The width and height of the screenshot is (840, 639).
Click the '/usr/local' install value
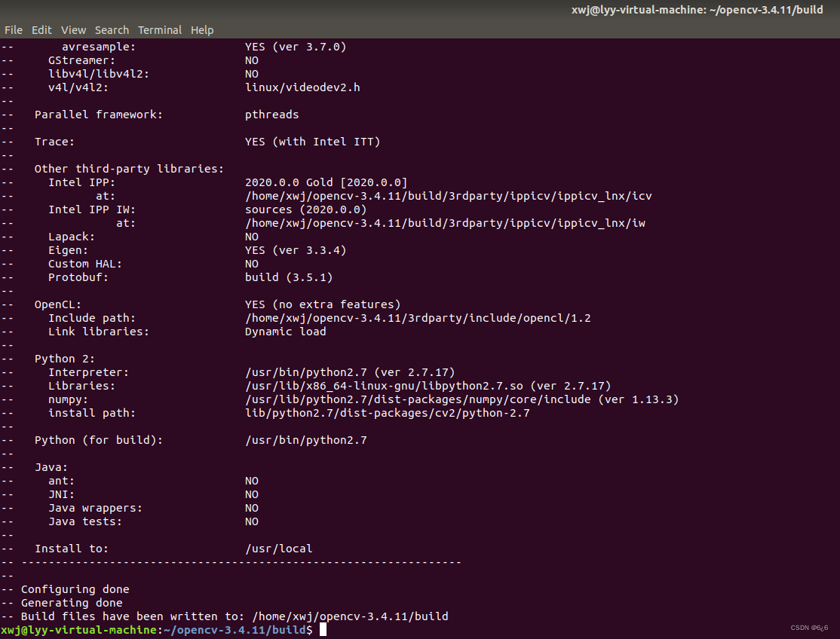coord(278,549)
